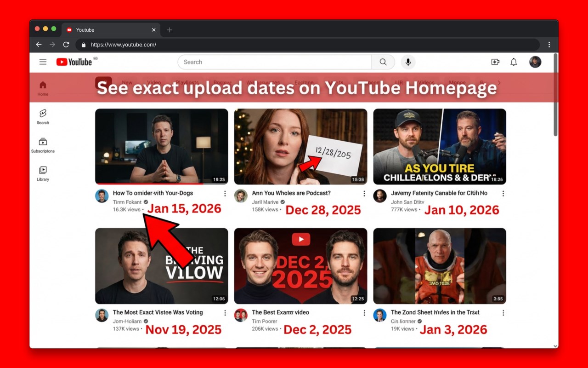Viewport: 588px width, 368px height.
Task: Open channel Tim Poorer
Action: coord(265,321)
